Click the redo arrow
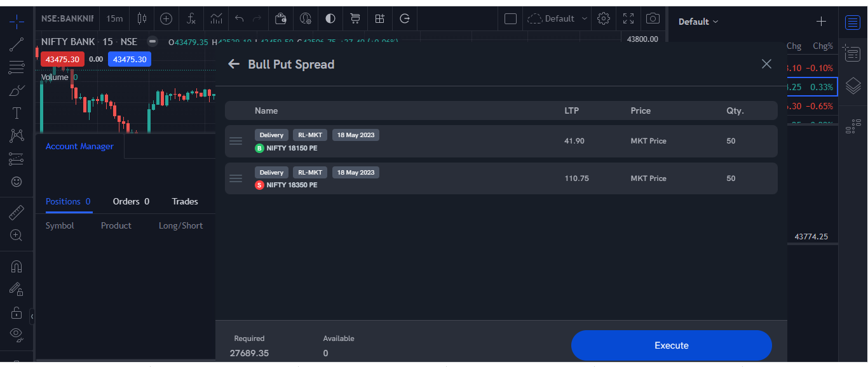 coord(257,18)
